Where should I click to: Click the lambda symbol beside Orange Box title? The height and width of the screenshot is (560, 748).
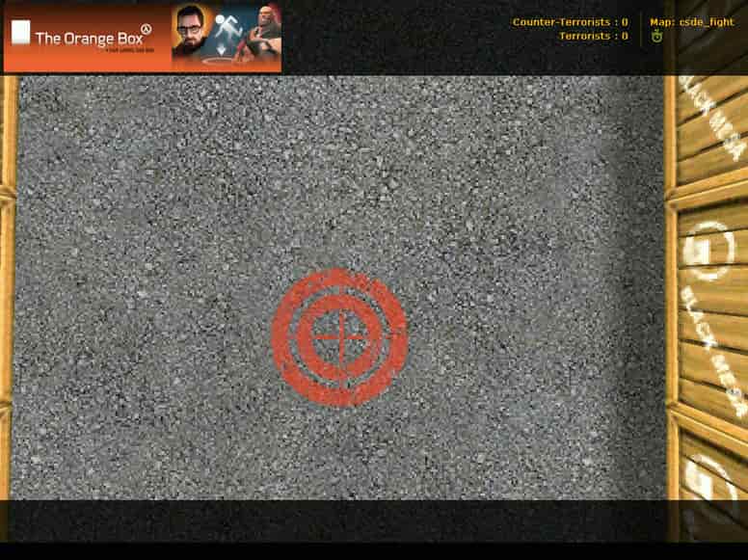147,30
